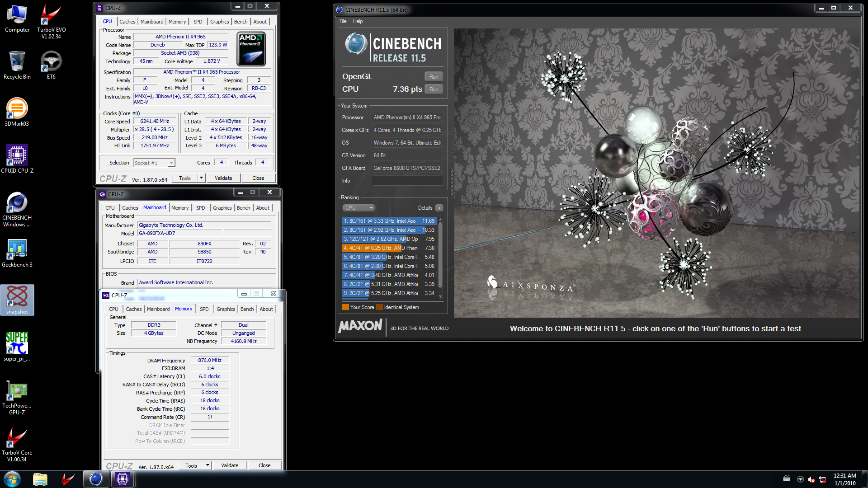Click the Core Speed value 6241.40 MHz
The width and height of the screenshot is (868, 488).
point(155,122)
